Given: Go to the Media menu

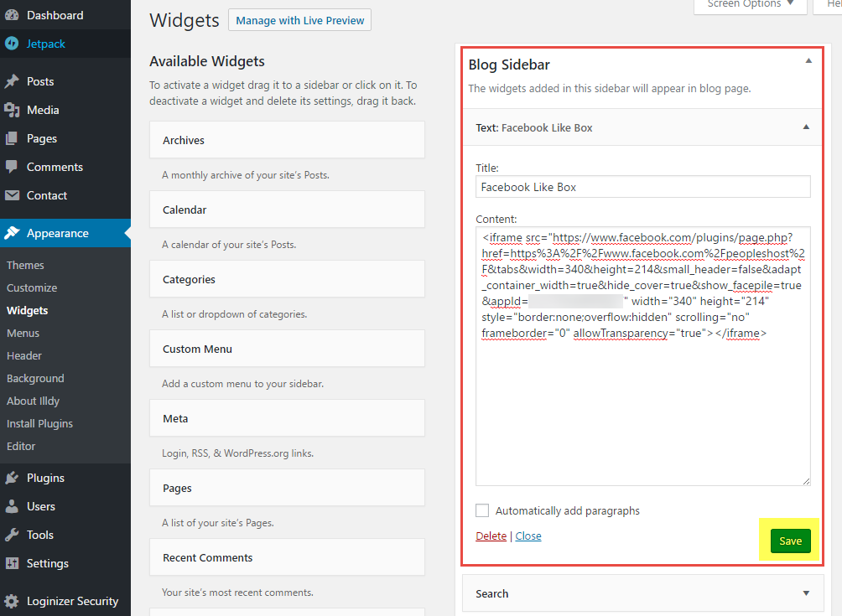Looking at the screenshot, I should point(65,110).
